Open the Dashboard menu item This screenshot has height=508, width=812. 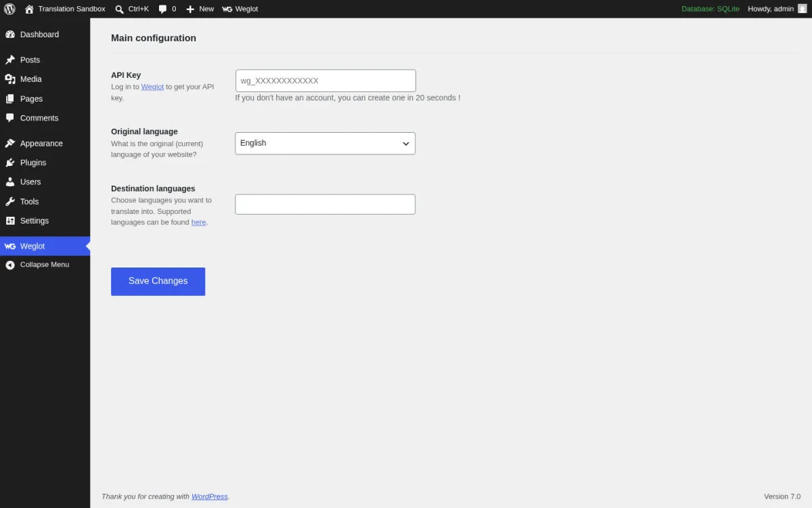click(45, 35)
